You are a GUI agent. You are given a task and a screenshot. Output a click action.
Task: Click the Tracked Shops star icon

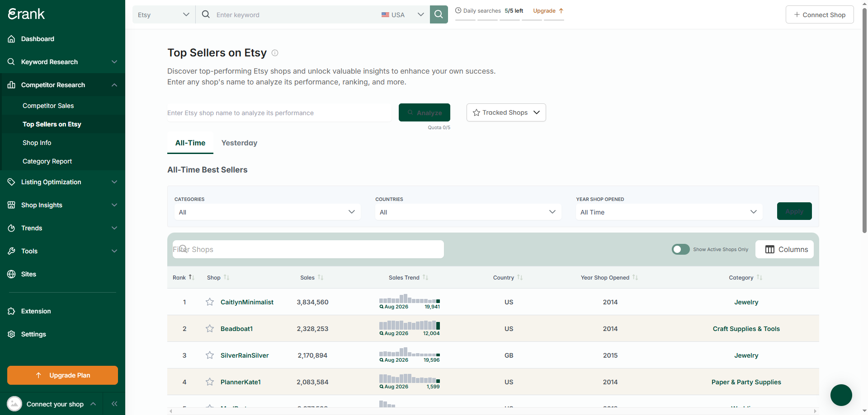476,112
